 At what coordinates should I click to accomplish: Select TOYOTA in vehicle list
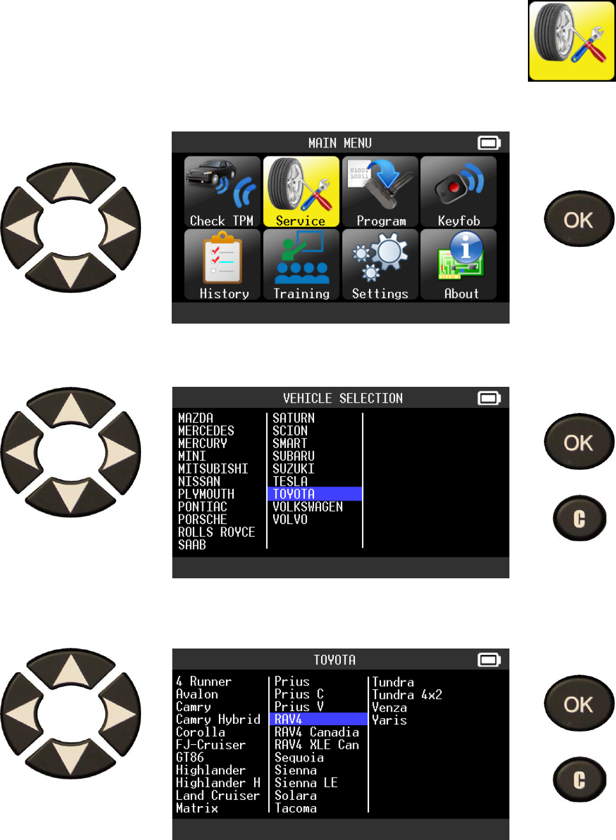pos(315,494)
